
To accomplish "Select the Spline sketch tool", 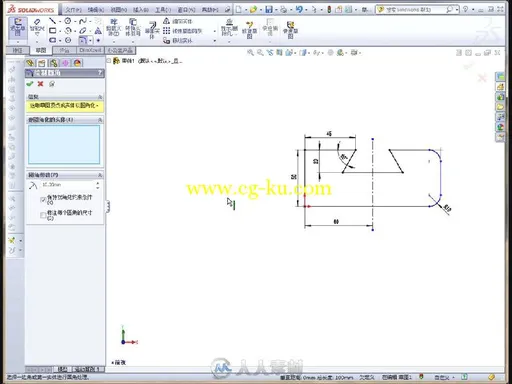I will [82, 21].
